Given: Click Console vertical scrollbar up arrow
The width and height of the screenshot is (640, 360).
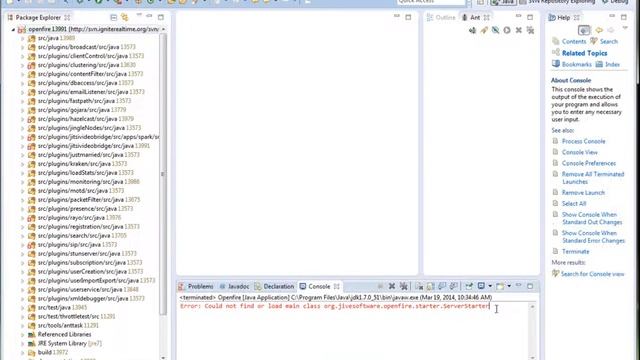Looking at the screenshot, I should [532, 307].
